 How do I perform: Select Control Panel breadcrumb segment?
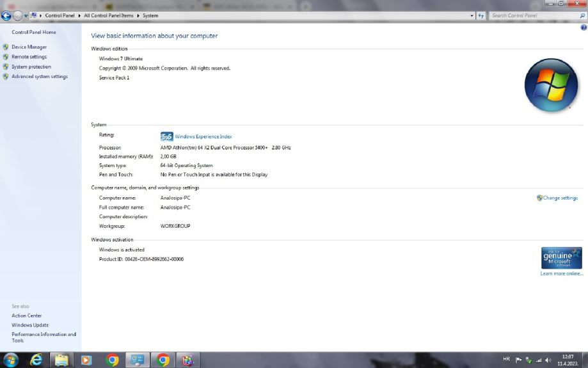pyautogui.click(x=60, y=15)
